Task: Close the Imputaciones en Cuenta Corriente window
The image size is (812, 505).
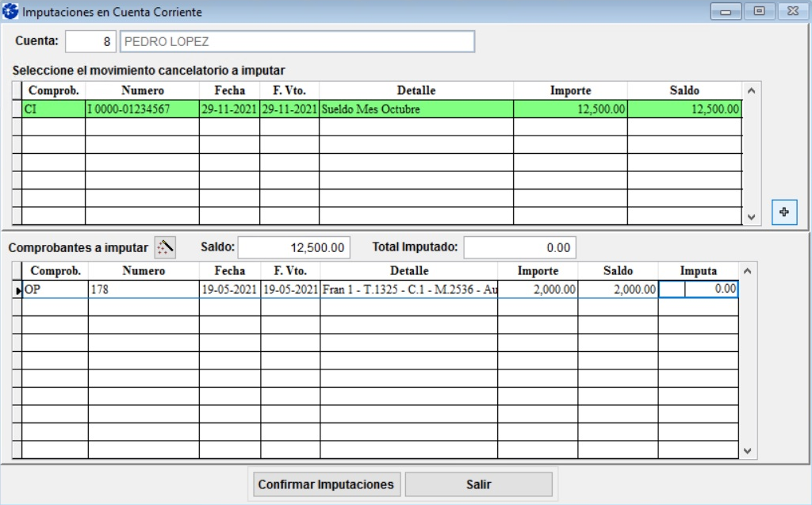Action: click(x=793, y=11)
